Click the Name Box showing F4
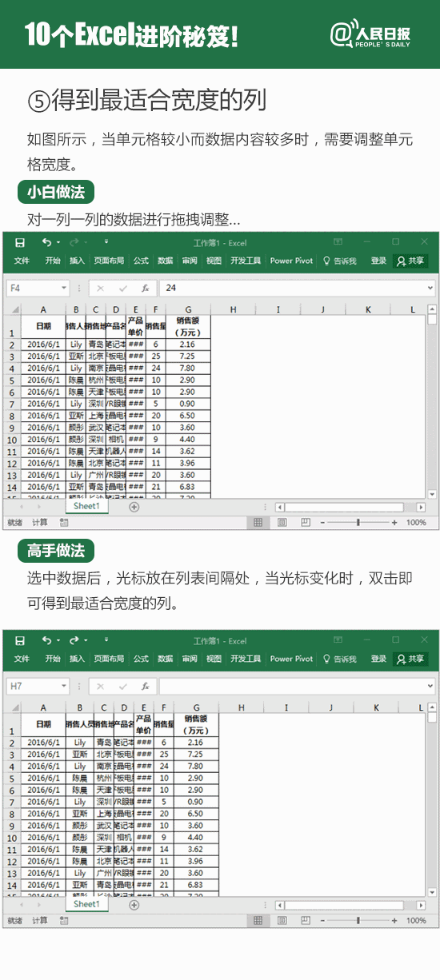Viewport: 440px width, 980px height. click(x=32, y=288)
